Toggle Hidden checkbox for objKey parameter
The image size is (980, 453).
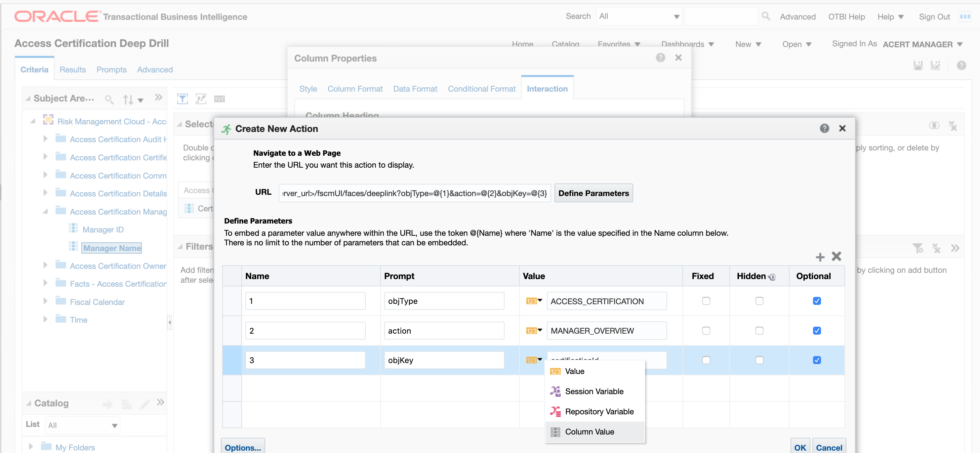coord(759,360)
